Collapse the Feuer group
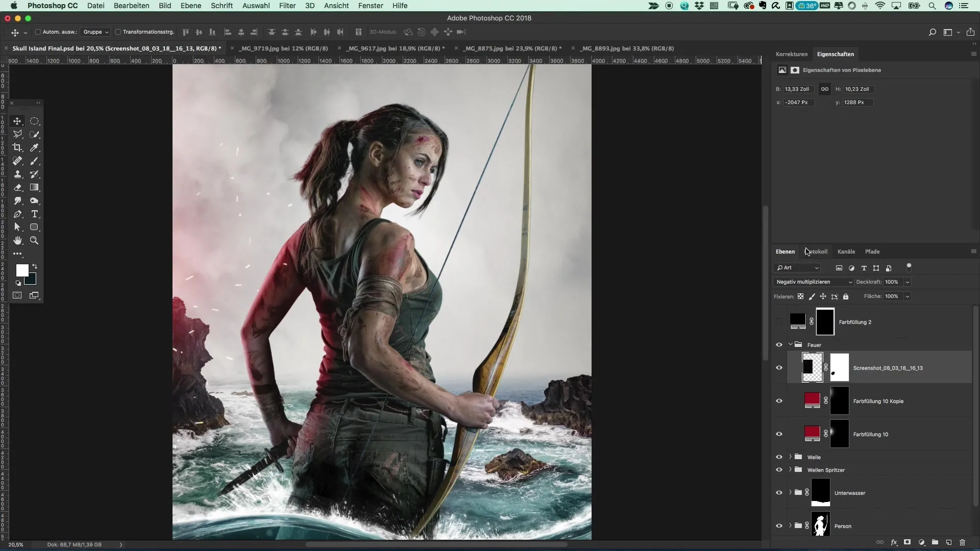 coord(791,344)
